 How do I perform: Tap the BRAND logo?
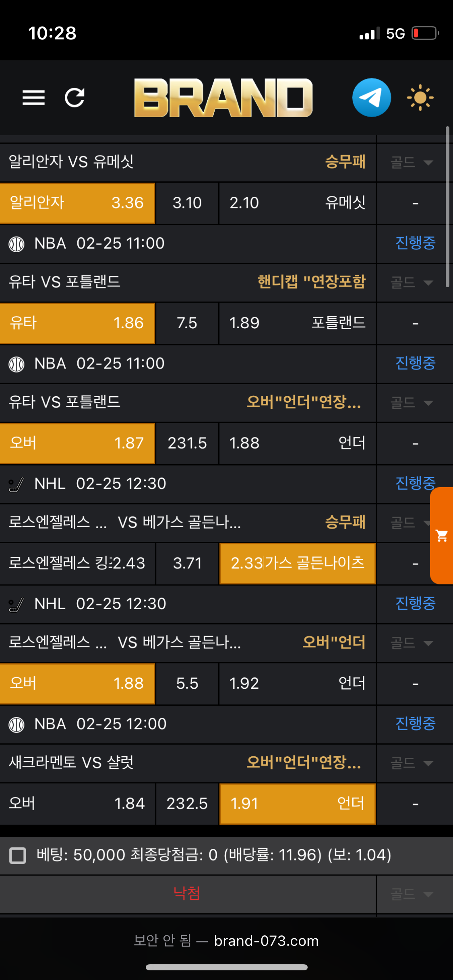click(x=223, y=98)
